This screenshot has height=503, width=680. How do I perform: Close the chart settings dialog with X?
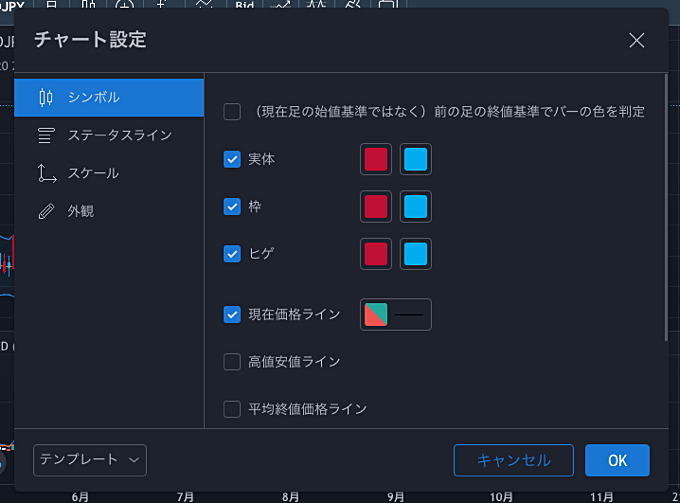(x=637, y=40)
